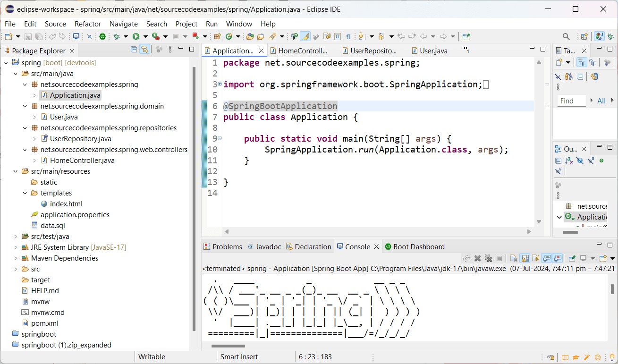Viewport: 618px width, 364px height.
Task: Open a terminal with the monitor icon
Action: tap(76, 36)
